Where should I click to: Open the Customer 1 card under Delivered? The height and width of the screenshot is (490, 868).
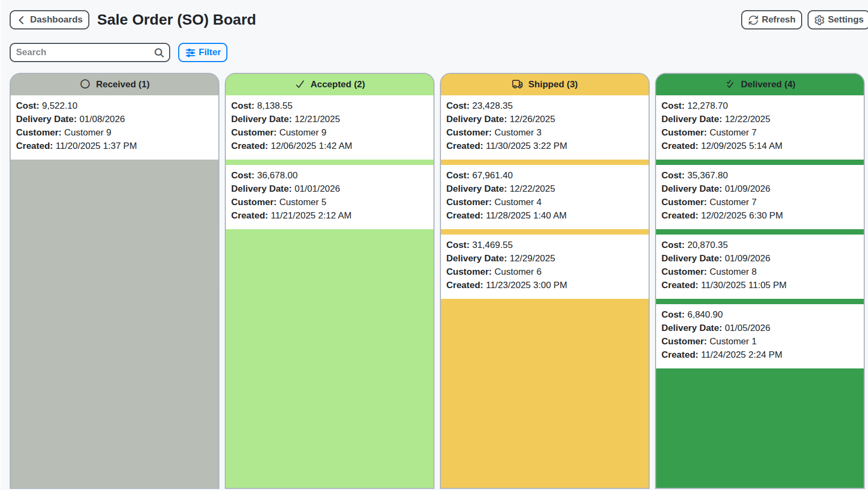click(x=759, y=334)
